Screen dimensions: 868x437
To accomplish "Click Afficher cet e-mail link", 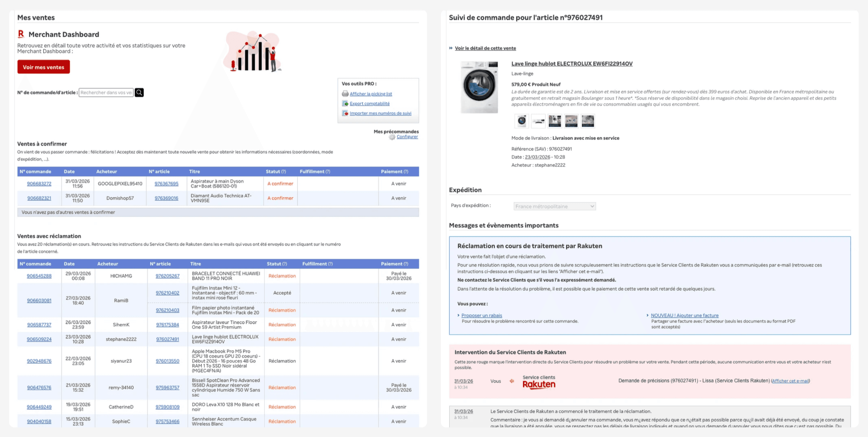I will click(790, 381).
